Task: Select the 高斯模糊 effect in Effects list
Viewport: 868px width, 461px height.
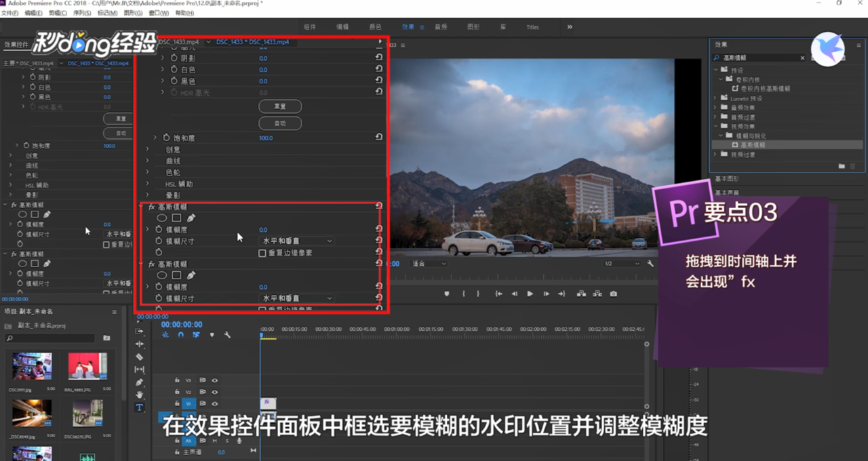Action: (x=752, y=145)
